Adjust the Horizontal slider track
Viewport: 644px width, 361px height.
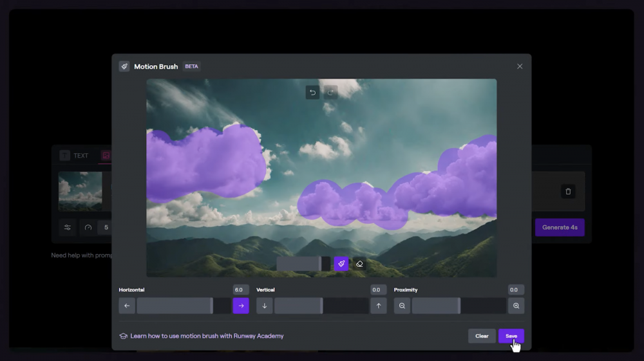pos(184,306)
